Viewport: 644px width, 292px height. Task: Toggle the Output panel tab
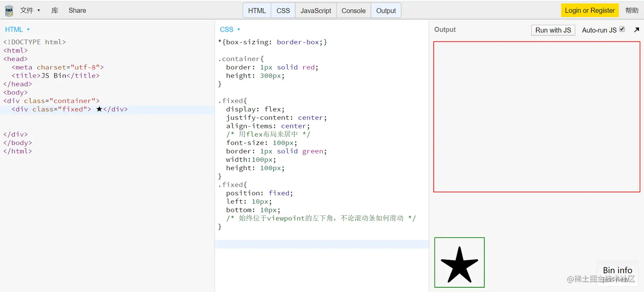point(386,11)
